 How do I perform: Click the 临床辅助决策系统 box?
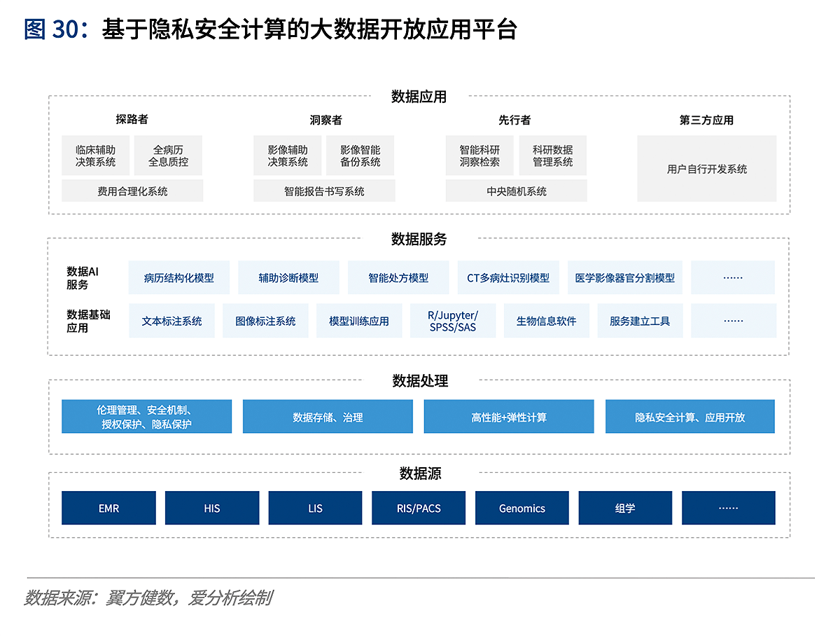96,155
